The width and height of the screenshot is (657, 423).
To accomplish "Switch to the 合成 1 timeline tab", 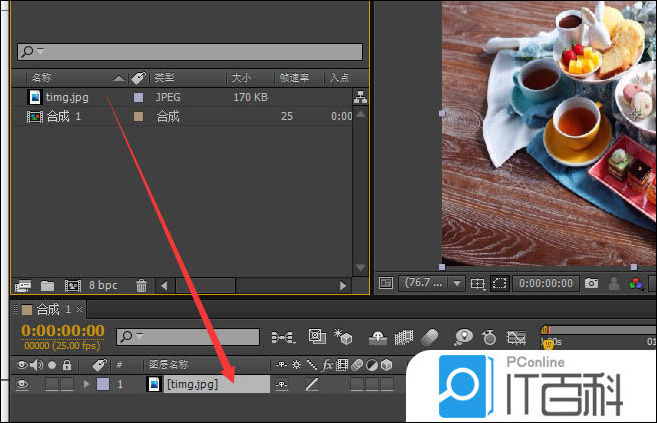I will (x=47, y=309).
